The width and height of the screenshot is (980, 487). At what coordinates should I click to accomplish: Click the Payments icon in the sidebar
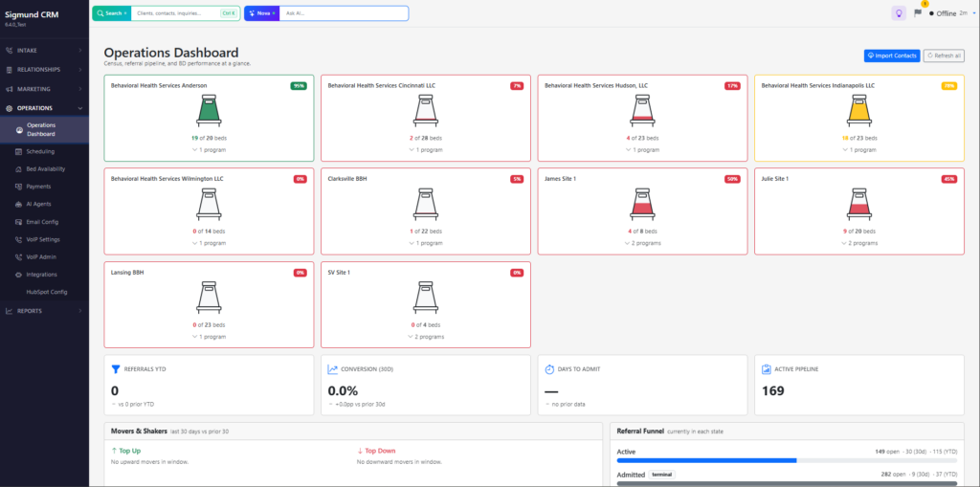click(19, 187)
